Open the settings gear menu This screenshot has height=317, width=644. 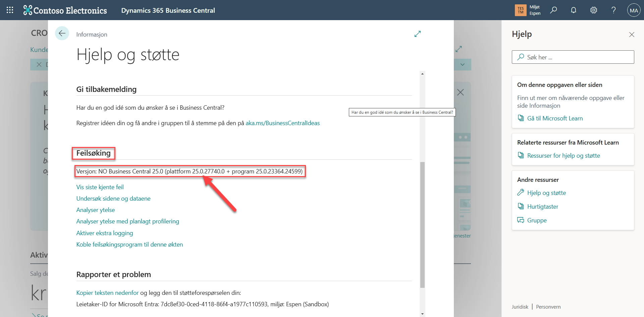pos(594,10)
